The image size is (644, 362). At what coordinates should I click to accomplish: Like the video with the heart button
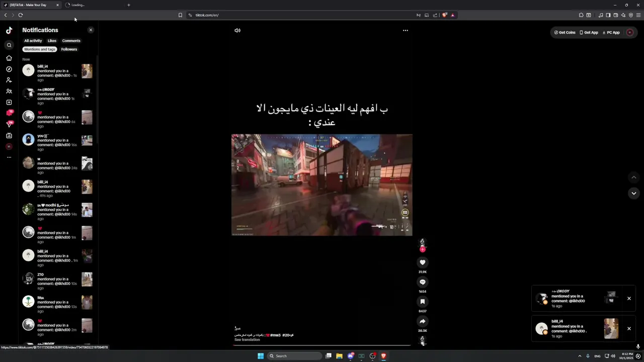point(423,262)
